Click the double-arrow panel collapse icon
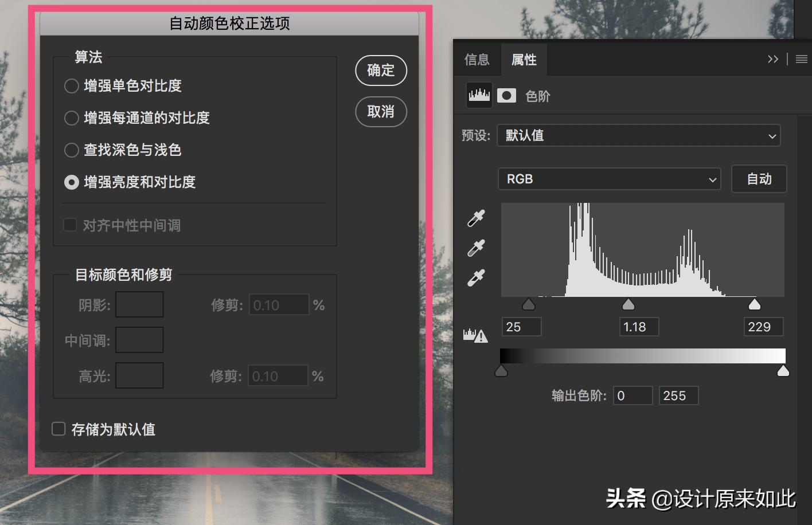Screen dimensions: 812x525 pyautogui.click(x=774, y=58)
